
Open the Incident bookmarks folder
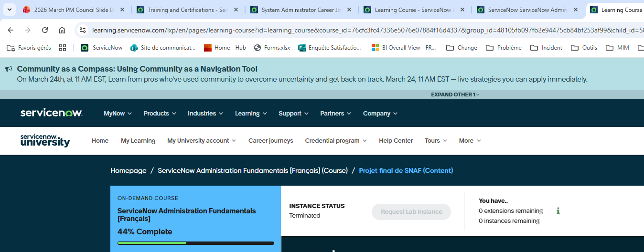[x=547, y=48]
